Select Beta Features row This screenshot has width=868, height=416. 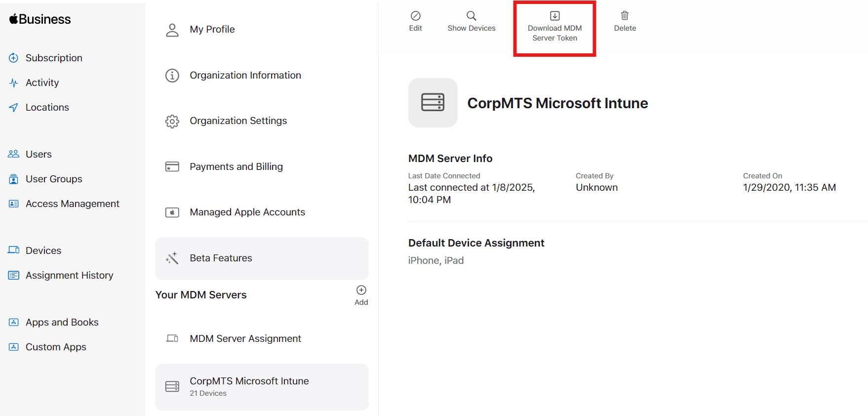(x=262, y=258)
